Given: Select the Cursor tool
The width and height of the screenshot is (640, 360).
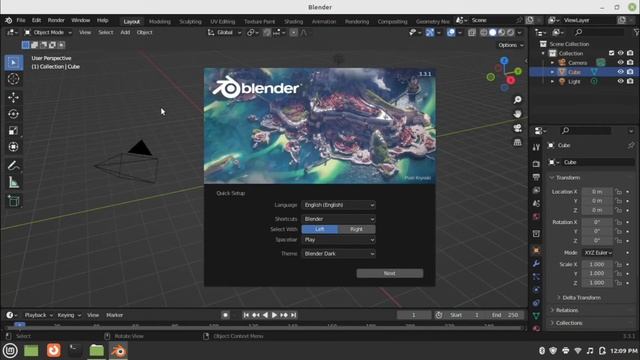Looking at the screenshot, I should click(x=13, y=79).
